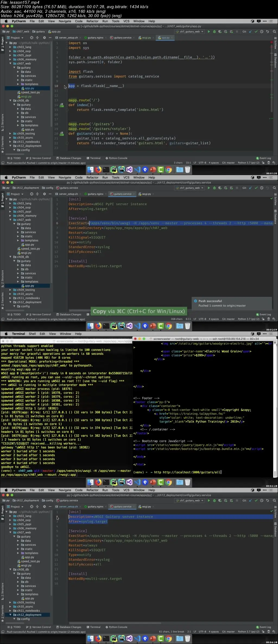Click Project panel gear icon in 00:02:59 frame
The image size is (278, 644).
click(44, 194)
